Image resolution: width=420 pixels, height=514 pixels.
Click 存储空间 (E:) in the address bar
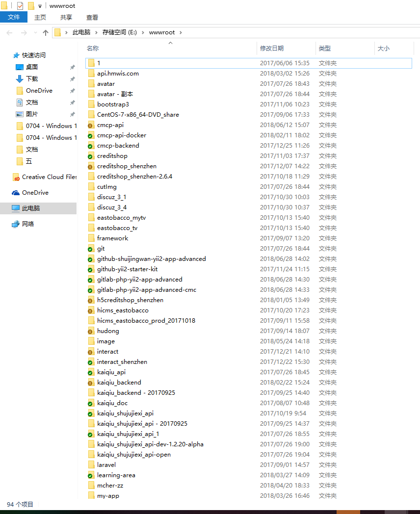coord(119,32)
